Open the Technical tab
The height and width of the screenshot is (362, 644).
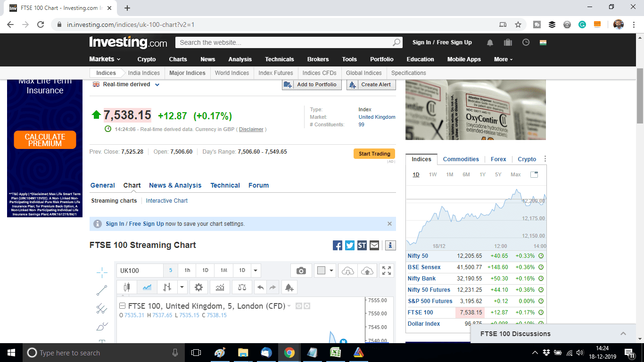coord(225,185)
